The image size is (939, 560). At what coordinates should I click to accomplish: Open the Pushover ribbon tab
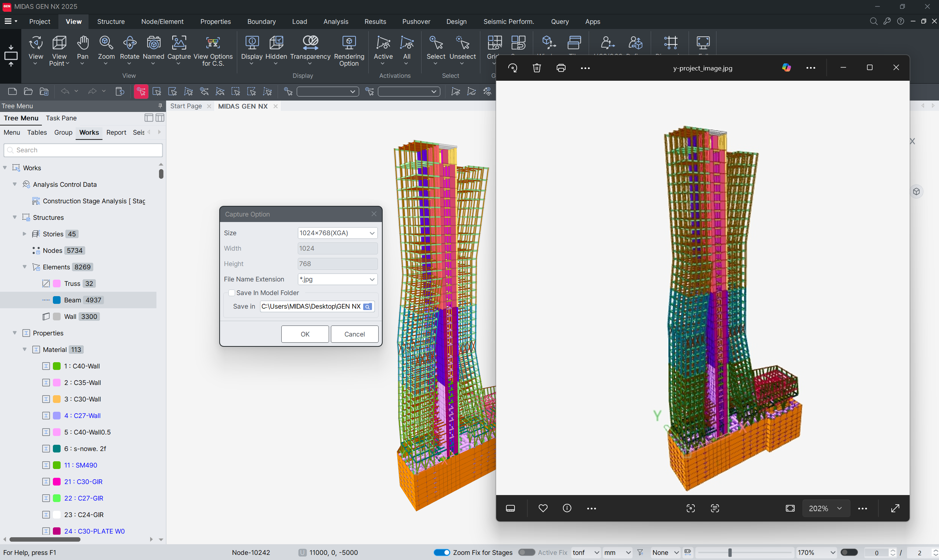[416, 22]
